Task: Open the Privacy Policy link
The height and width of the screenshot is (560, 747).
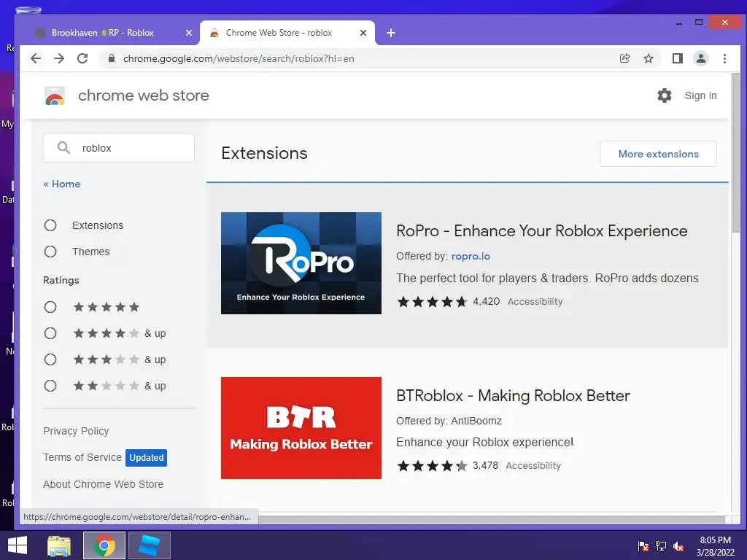Action: 76,431
